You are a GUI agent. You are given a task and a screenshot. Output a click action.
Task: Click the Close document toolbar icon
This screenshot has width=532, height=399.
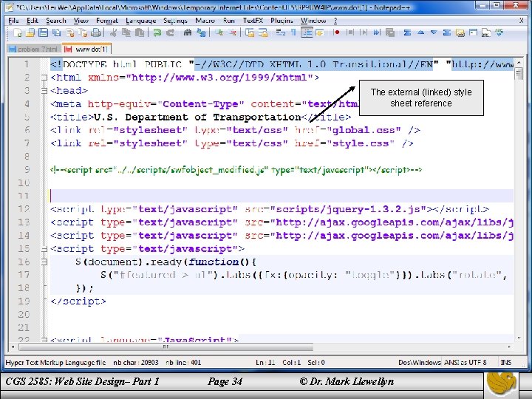[x=70, y=33]
